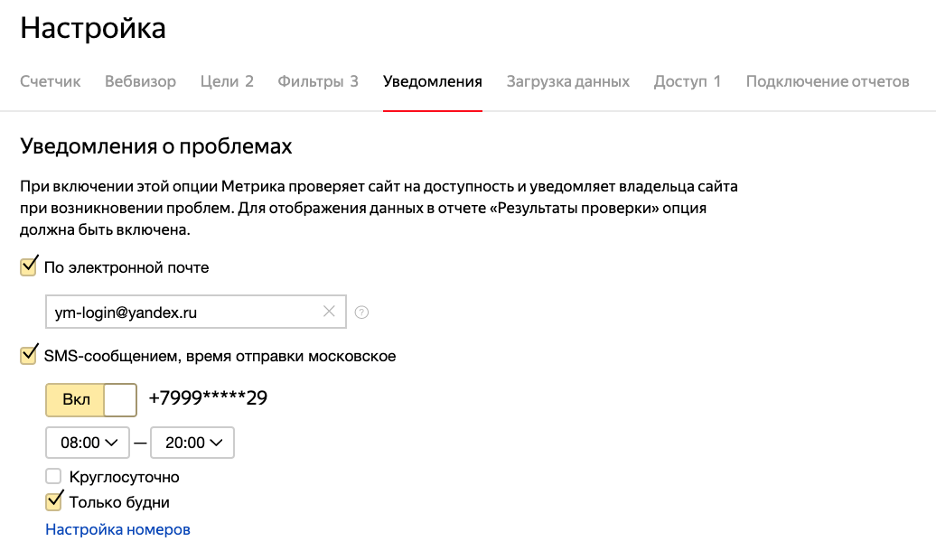
Task: Select the 'Фильтры 3' tab
Action: (318, 81)
